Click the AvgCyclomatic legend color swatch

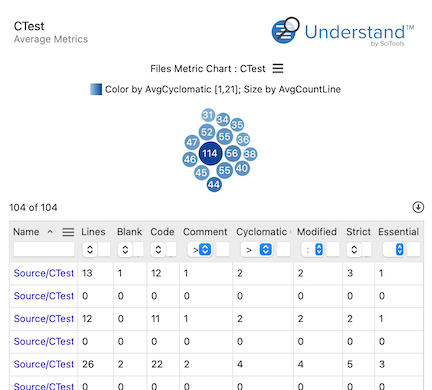click(x=96, y=89)
